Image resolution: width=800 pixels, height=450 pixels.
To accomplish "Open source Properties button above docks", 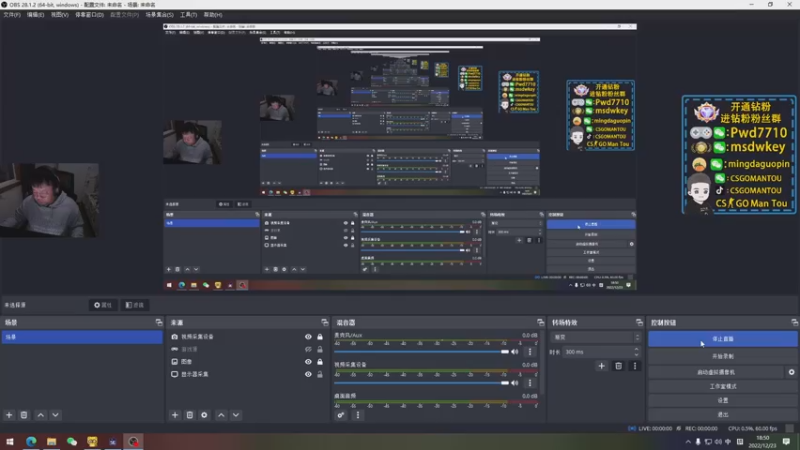I will point(103,305).
